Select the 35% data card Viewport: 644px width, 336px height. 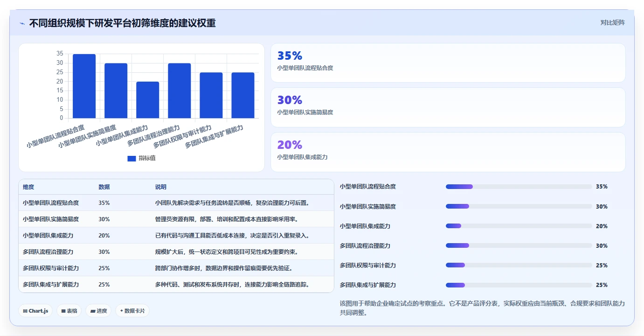[448, 63]
